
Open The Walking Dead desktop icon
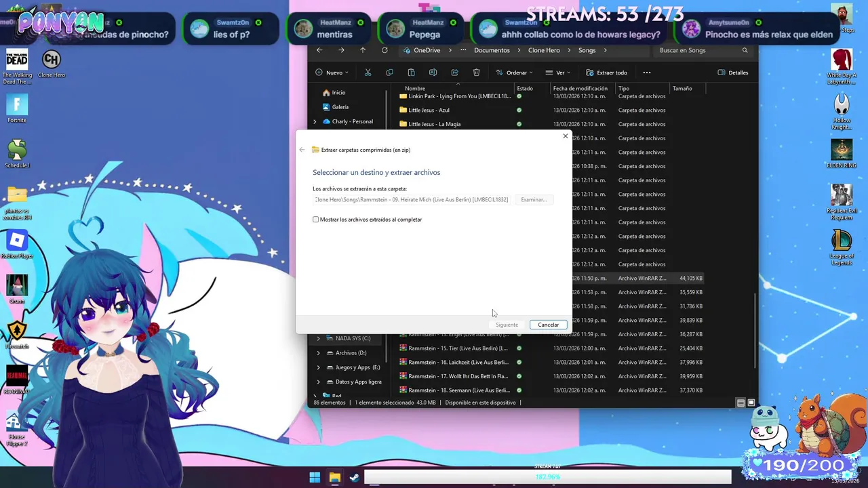[17, 66]
